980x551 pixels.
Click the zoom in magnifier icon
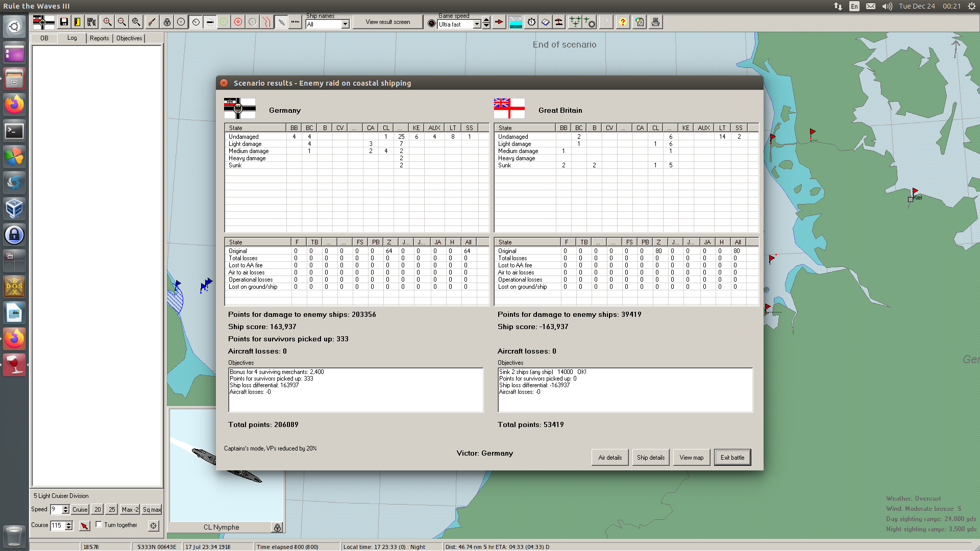click(107, 22)
